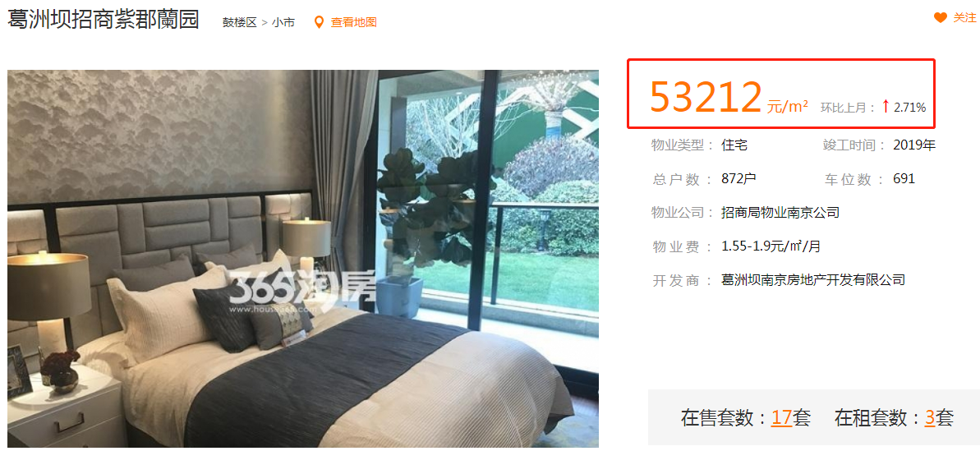The width and height of the screenshot is (980, 451).
Task: Open the 查看地图 map link
Action: pos(354,22)
